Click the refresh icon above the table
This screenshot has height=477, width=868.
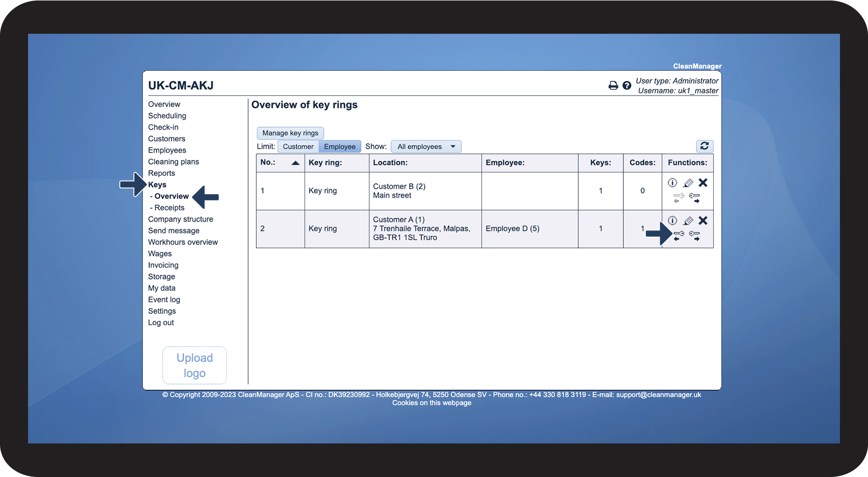(704, 146)
